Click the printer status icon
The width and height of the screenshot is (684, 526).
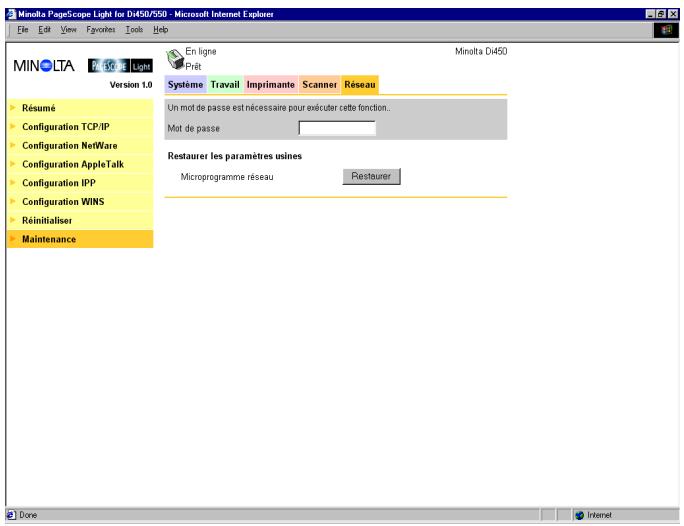175,59
